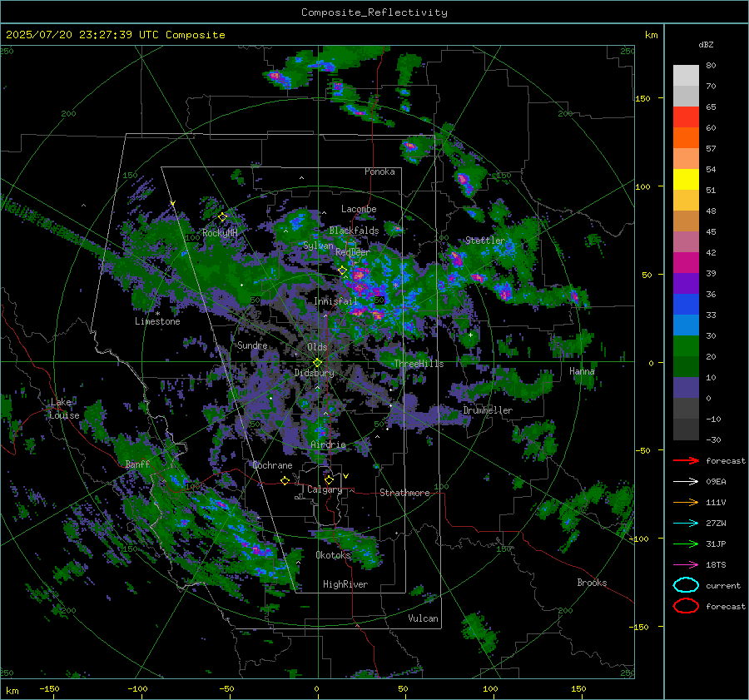Click the yellow diamond marker at RedDeer
The height and width of the screenshot is (700, 749).
[343, 271]
